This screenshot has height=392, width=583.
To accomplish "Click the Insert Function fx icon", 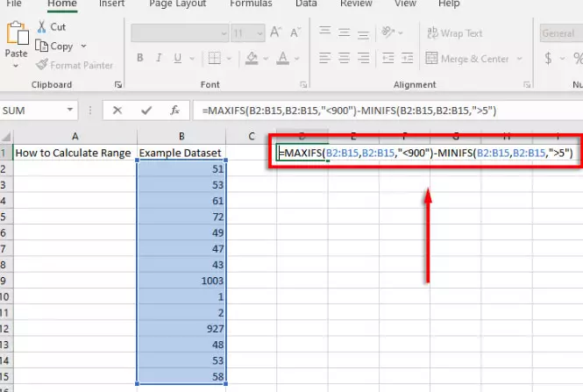I will 174,110.
